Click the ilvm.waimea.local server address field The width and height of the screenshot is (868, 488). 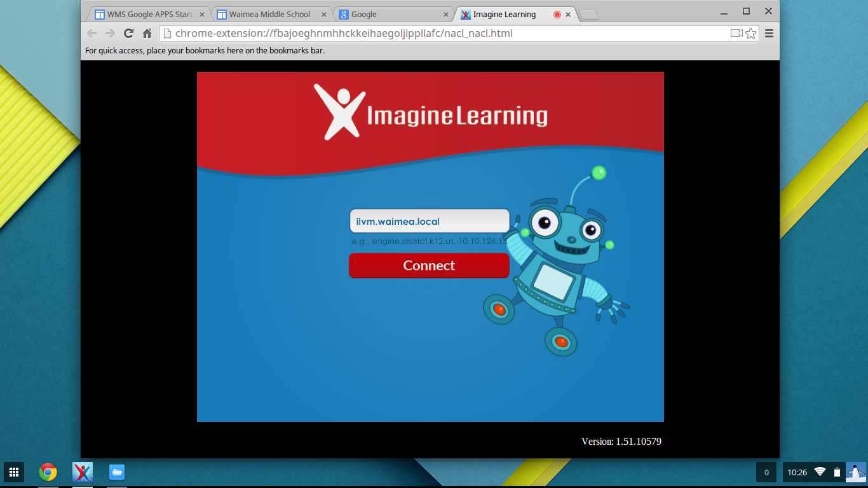pos(429,221)
